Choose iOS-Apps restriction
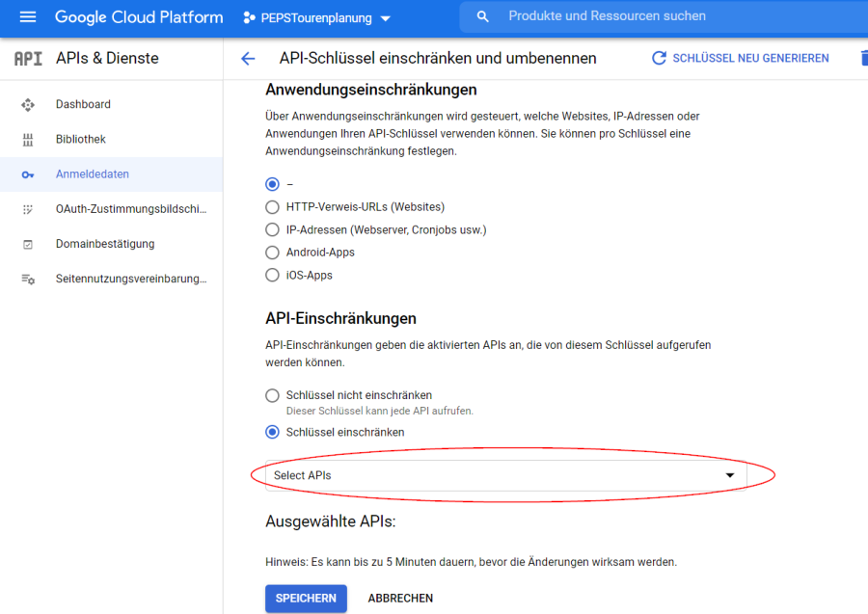 tap(272, 276)
